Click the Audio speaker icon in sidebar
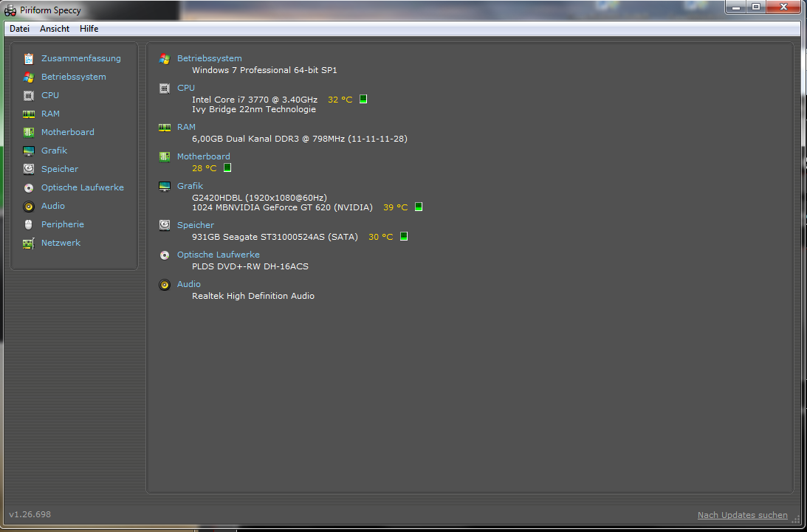This screenshot has height=532, width=807. pyautogui.click(x=29, y=206)
